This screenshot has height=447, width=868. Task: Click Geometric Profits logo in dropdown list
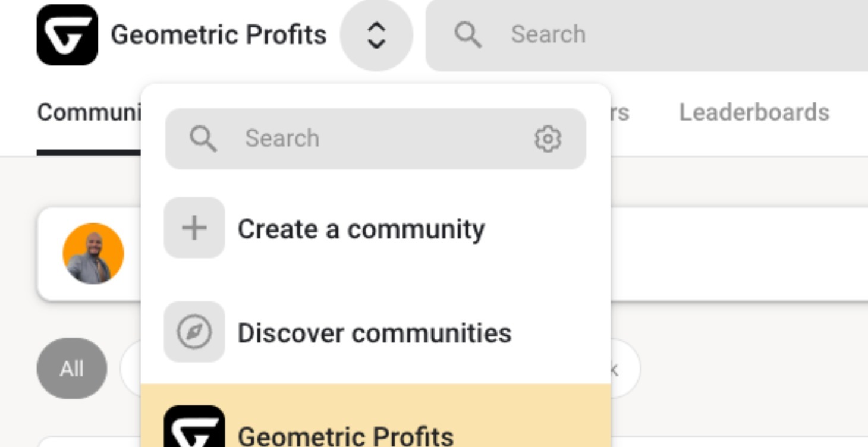click(x=194, y=428)
